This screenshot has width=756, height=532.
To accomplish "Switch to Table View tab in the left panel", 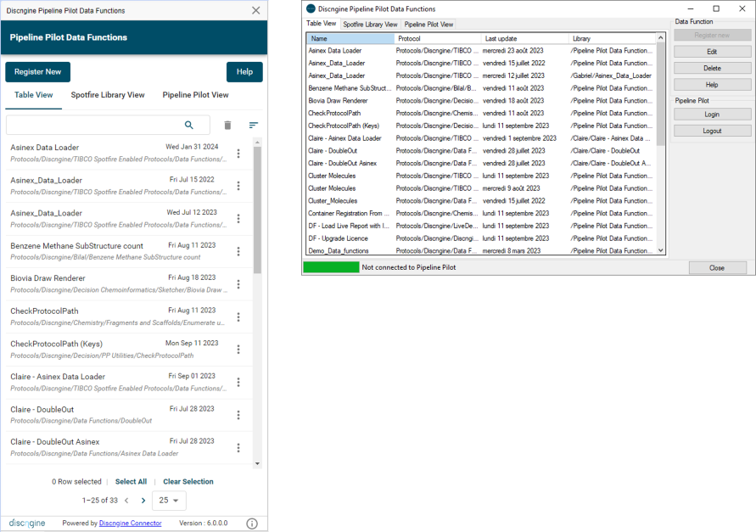I will pos(34,95).
